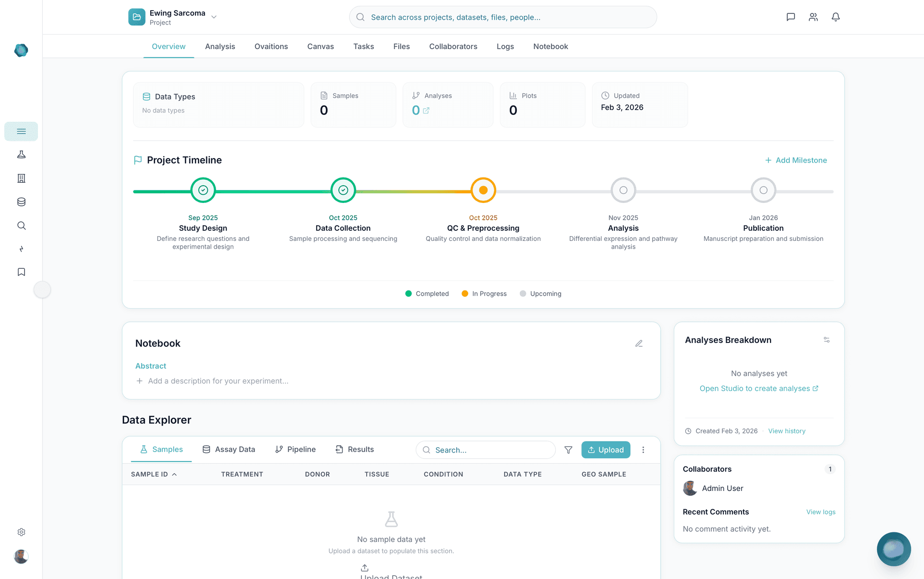Screen dimensions: 924x579
Task: Open the people icon in the header
Action: click(x=813, y=17)
